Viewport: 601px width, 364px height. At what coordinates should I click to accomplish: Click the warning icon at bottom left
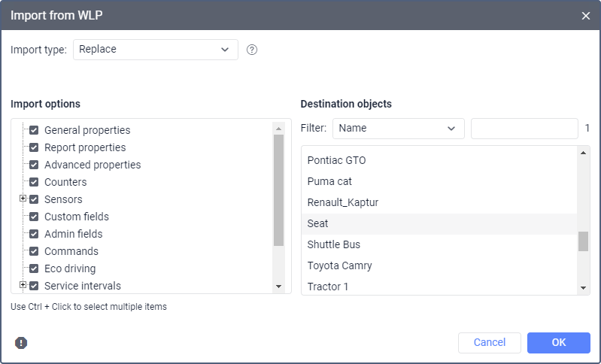(21, 343)
